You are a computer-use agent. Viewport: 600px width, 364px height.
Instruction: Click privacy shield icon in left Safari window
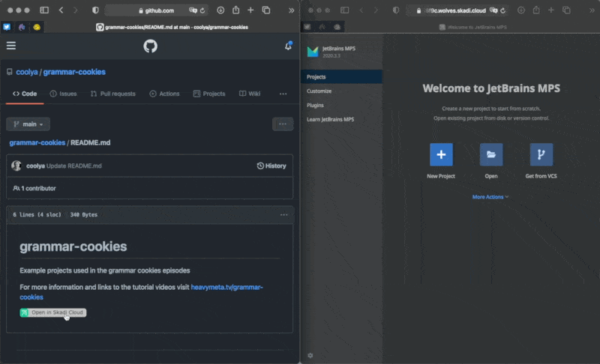[95, 10]
